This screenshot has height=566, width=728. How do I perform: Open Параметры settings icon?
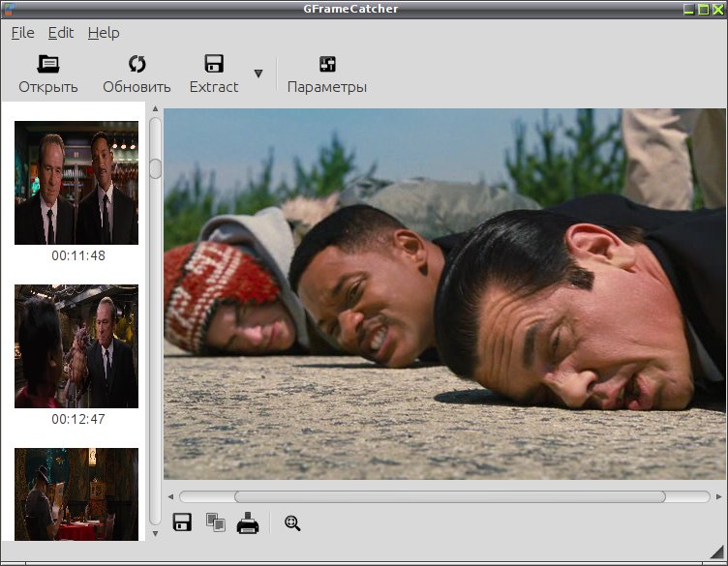pyautogui.click(x=327, y=64)
